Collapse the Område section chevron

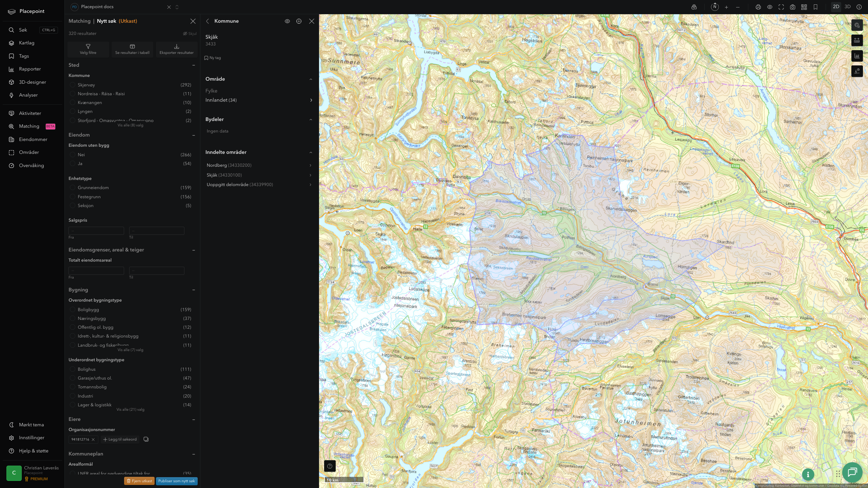(311, 79)
